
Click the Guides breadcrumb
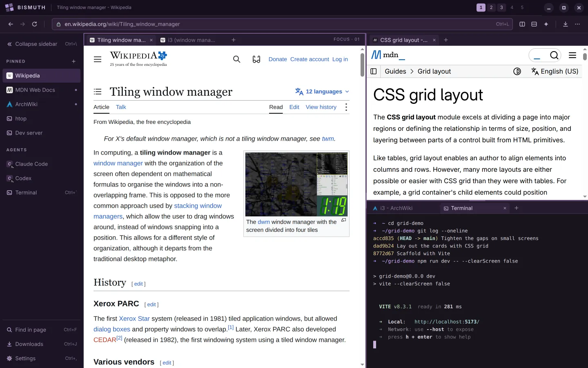(x=395, y=71)
